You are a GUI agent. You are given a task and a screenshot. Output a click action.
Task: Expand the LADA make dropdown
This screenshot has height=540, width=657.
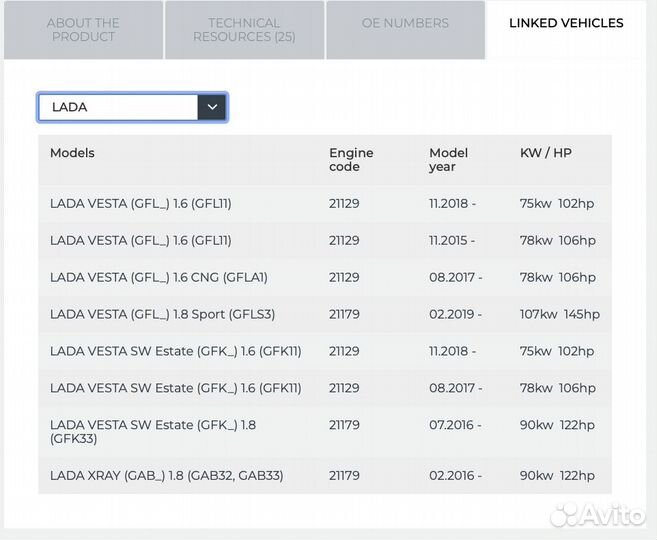pyautogui.click(x=118, y=107)
